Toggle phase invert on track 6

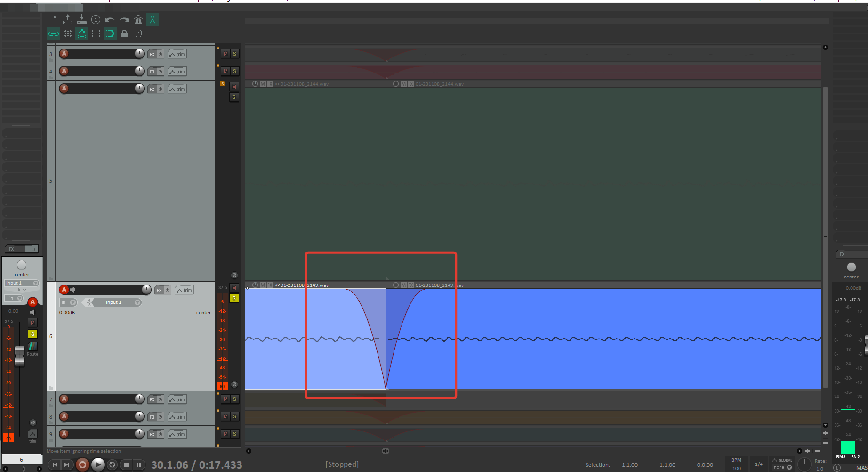[234, 384]
